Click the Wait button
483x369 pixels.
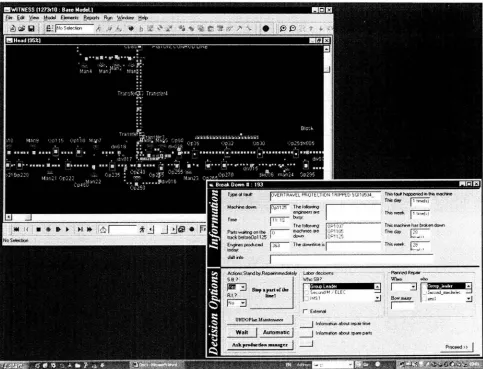242,332
